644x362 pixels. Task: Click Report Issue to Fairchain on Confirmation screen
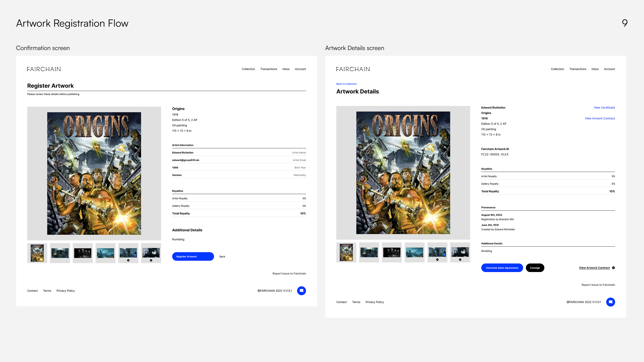point(289,274)
